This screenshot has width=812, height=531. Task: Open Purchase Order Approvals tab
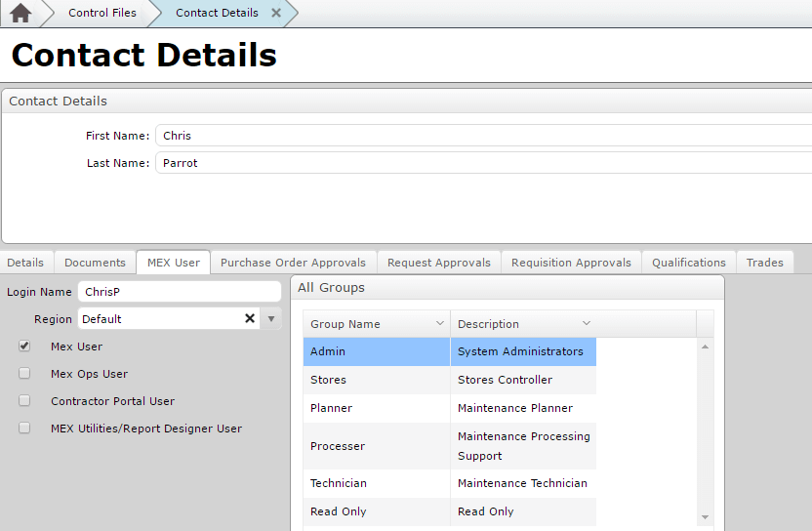coord(293,263)
